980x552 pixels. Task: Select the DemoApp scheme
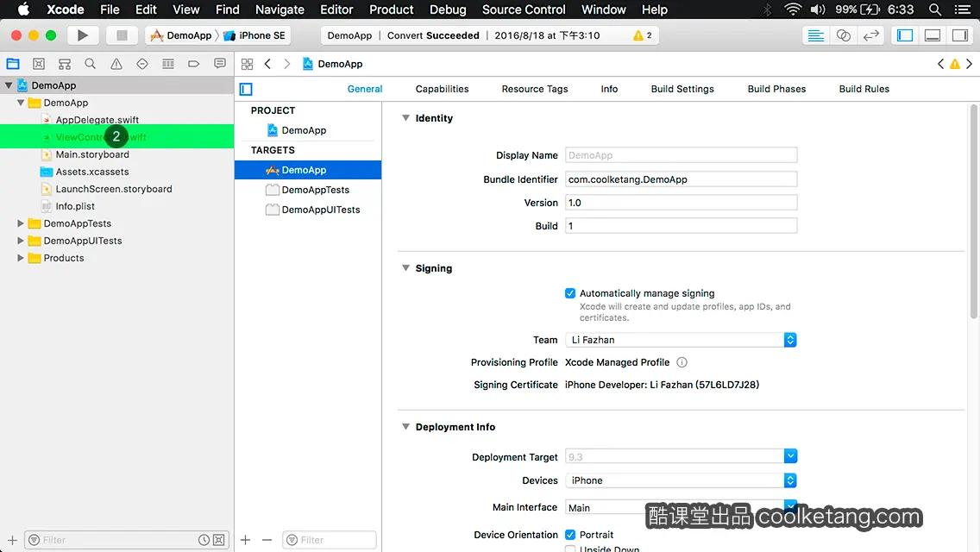pyautogui.click(x=181, y=35)
